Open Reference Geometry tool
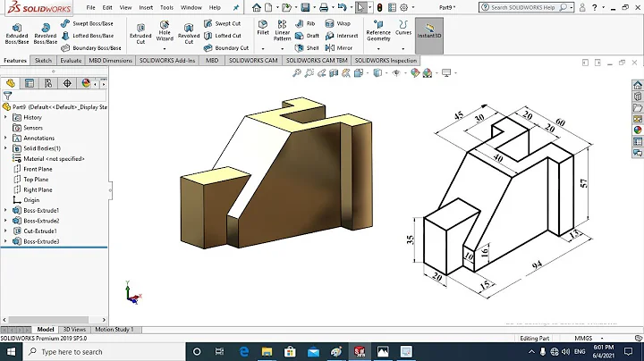This screenshot has height=361, width=644. pyautogui.click(x=378, y=30)
